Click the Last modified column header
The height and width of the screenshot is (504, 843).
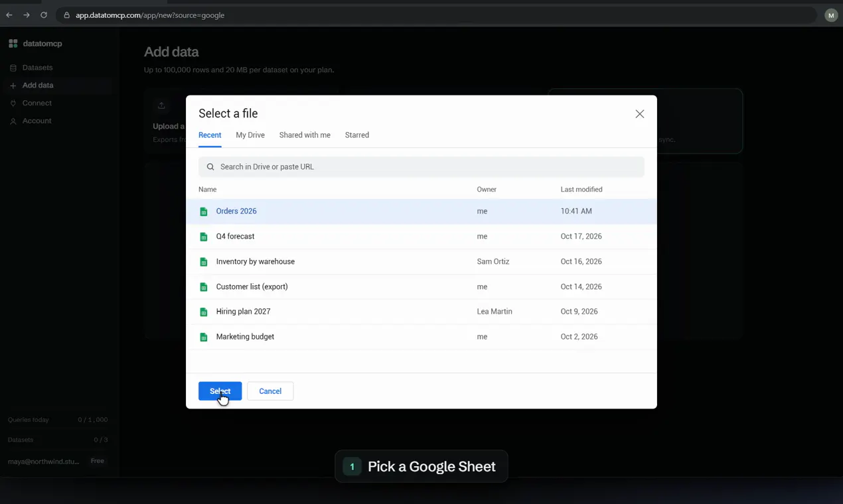[x=581, y=190]
